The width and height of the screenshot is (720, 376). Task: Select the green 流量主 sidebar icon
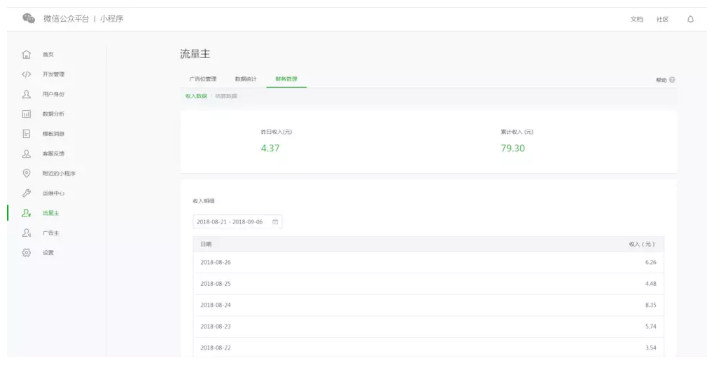[x=27, y=213]
